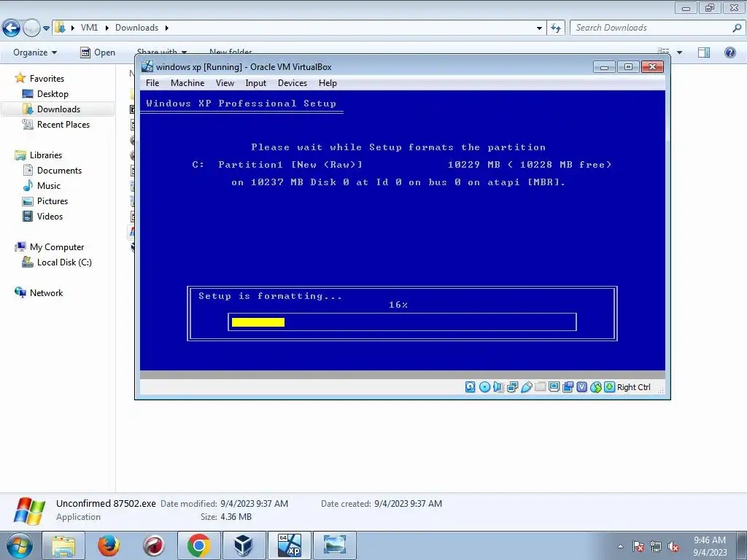Show the preview pane in Explorer
The image size is (747, 560).
(x=704, y=52)
